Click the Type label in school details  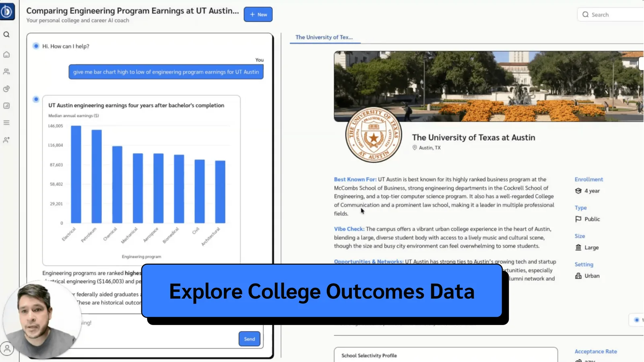pyautogui.click(x=580, y=208)
